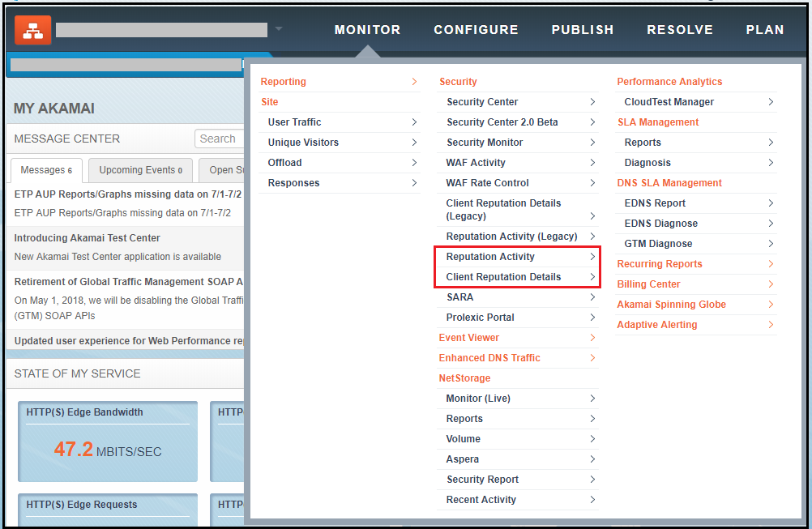
Task: Switch to the Upcoming Events tab
Action: coord(140,170)
